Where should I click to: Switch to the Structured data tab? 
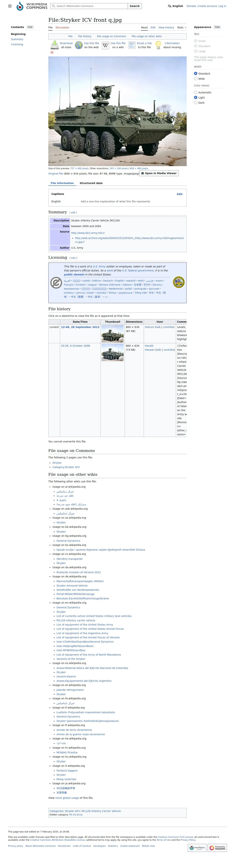click(91, 183)
